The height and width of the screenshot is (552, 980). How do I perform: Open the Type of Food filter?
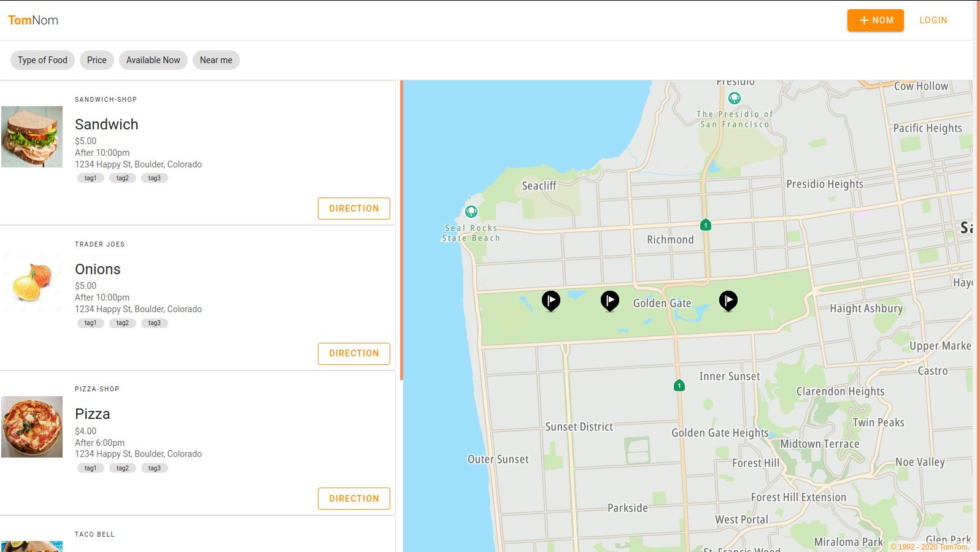42,60
